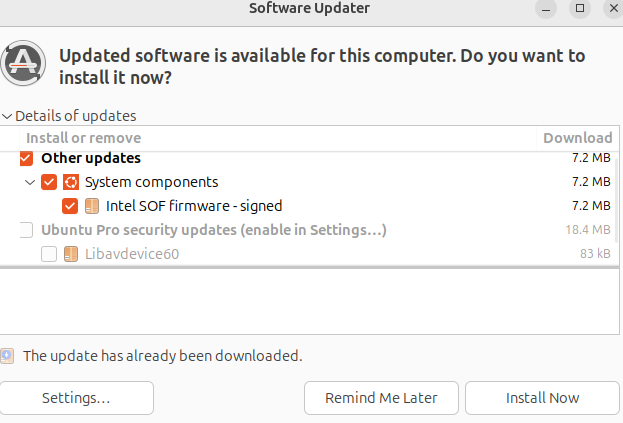Click the Intel SOF firmware package icon
This screenshot has width=623, height=423.
coord(92,206)
